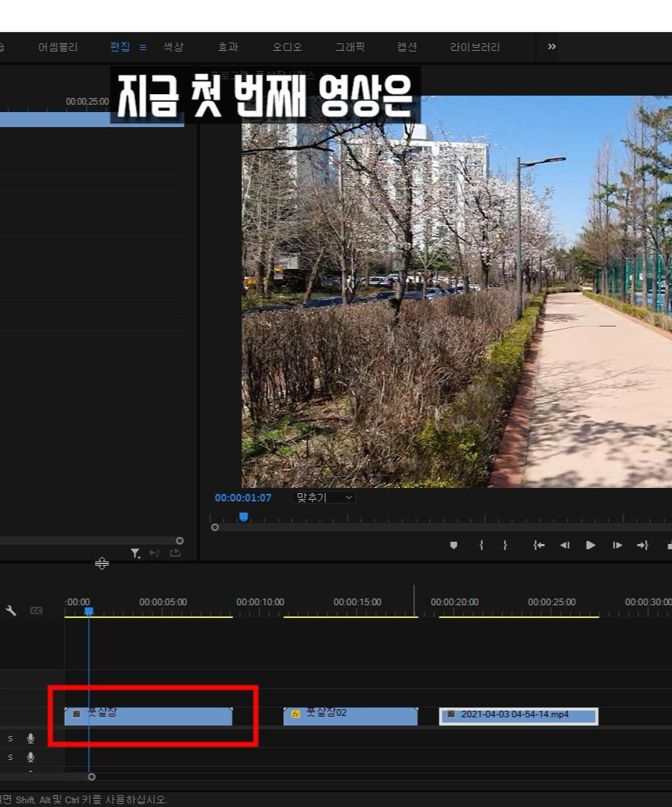Click the blue playhead in program monitor scrubber
Image resolution: width=672 pixels, height=807 pixels.
244,516
